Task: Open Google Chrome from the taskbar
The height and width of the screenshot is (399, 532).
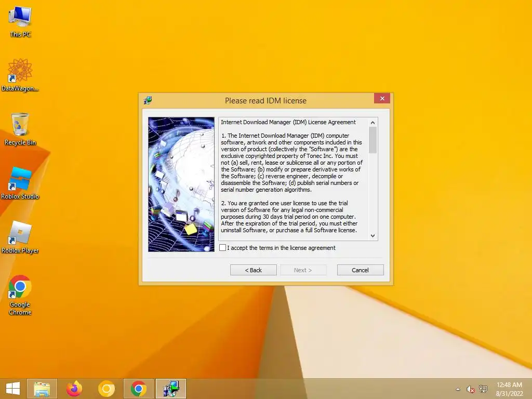Action: coord(138,389)
